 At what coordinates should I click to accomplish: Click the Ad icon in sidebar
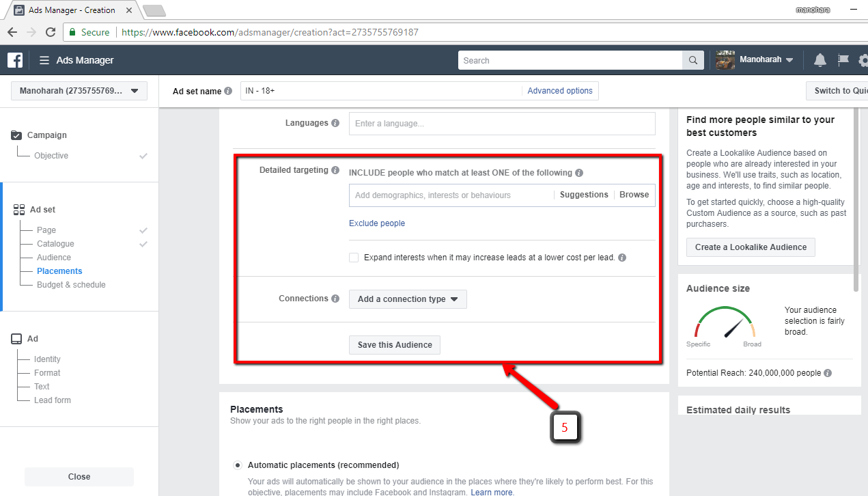(x=16, y=339)
